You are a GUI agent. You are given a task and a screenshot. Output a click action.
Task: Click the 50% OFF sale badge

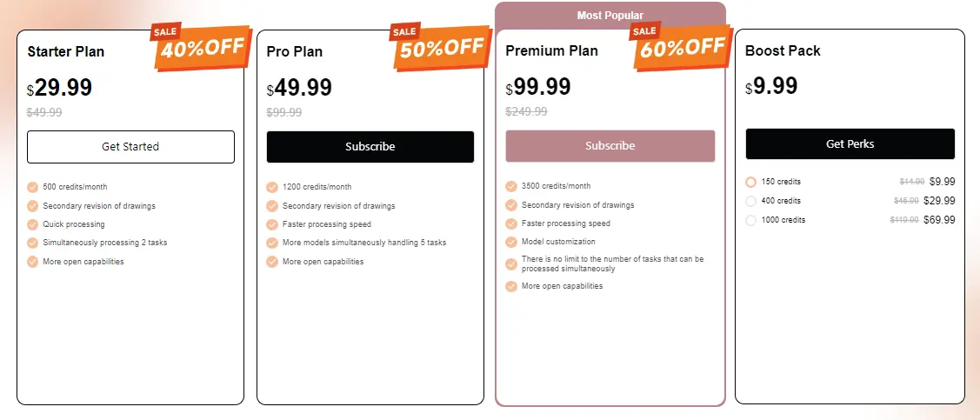(x=442, y=46)
